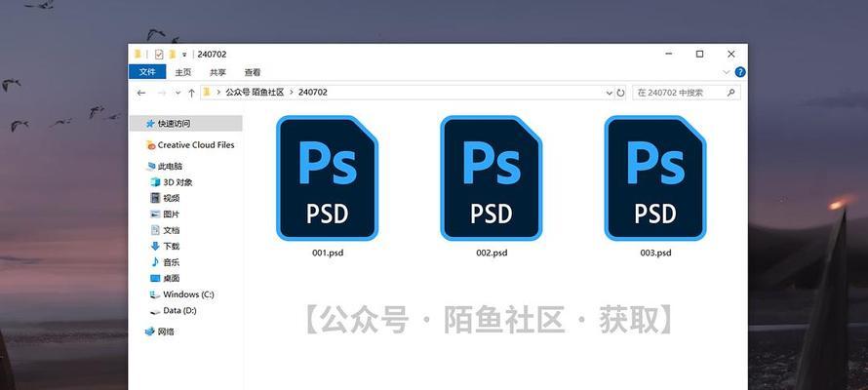Viewport: 868px width, 390px height.
Task: Open the 文件 ribbon tab
Action: [x=147, y=72]
